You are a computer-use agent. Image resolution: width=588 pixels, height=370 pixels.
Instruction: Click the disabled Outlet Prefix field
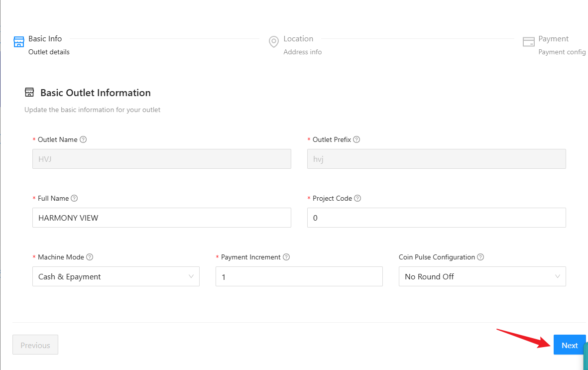pos(437,159)
